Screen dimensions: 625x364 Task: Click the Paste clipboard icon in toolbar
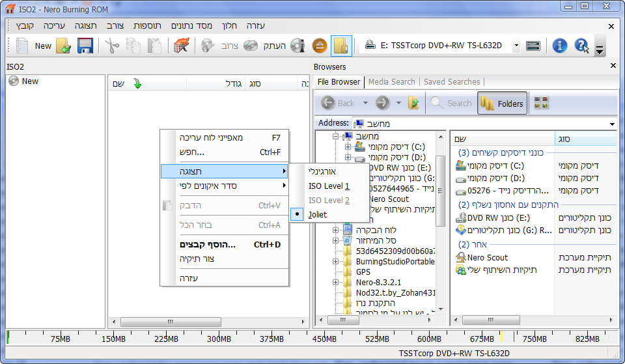(x=154, y=46)
